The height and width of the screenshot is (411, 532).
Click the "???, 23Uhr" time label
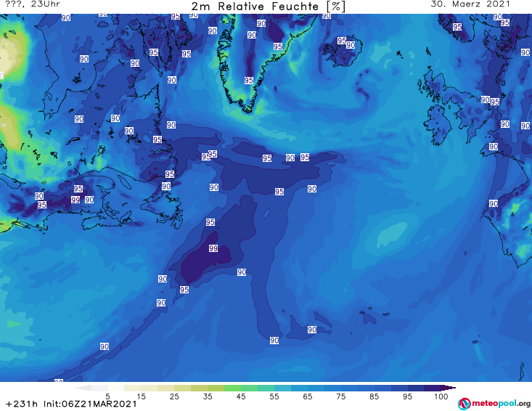(33, 4)
